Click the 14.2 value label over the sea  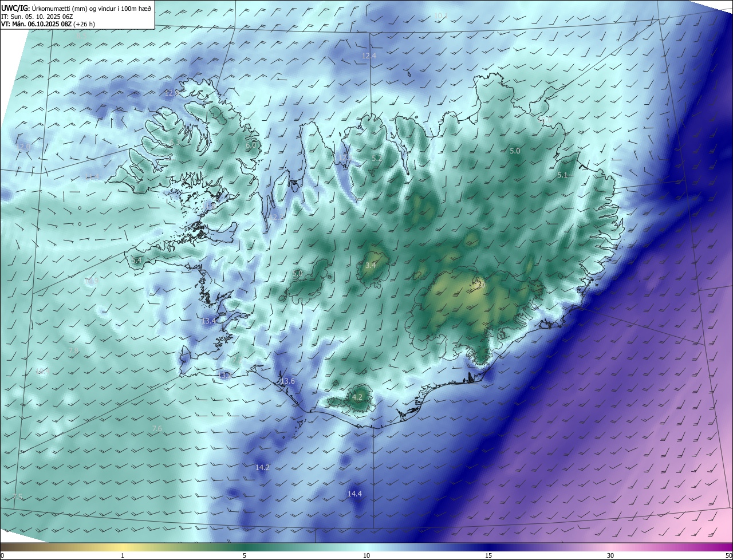point(262,467)
